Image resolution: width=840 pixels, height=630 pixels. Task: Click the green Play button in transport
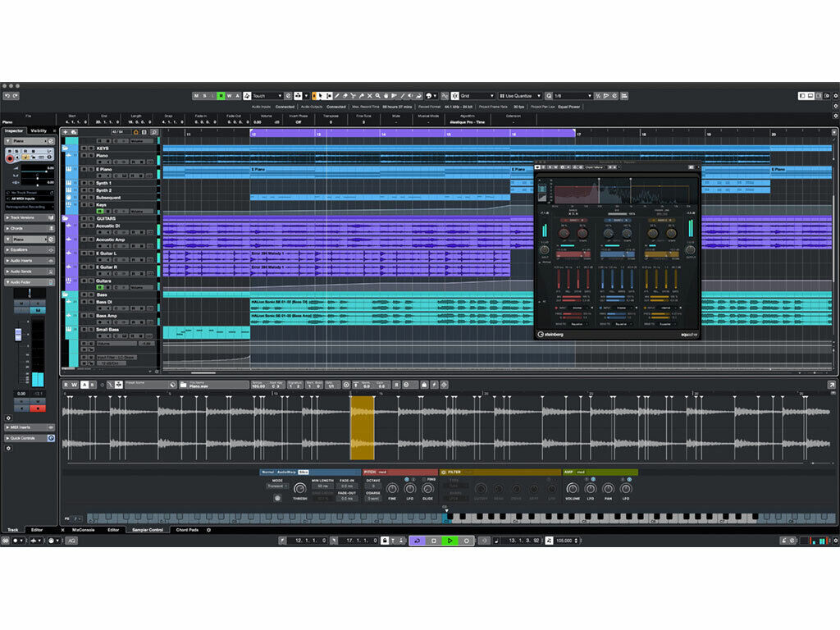tap(450, 541)
